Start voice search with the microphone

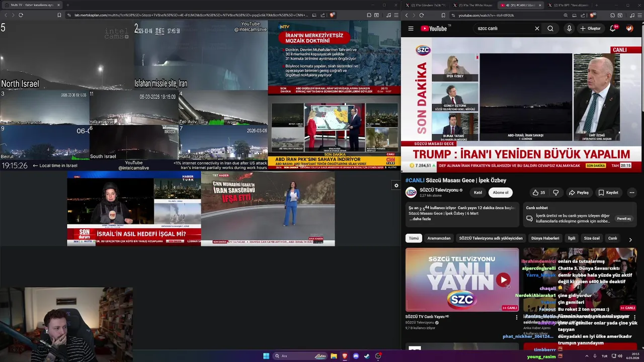point(569,29)
